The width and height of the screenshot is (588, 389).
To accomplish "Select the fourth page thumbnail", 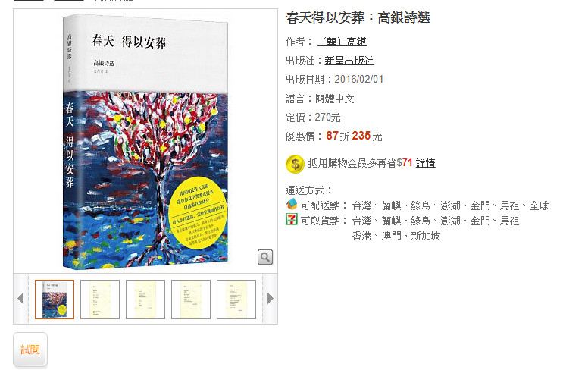I will click(191, 300).
